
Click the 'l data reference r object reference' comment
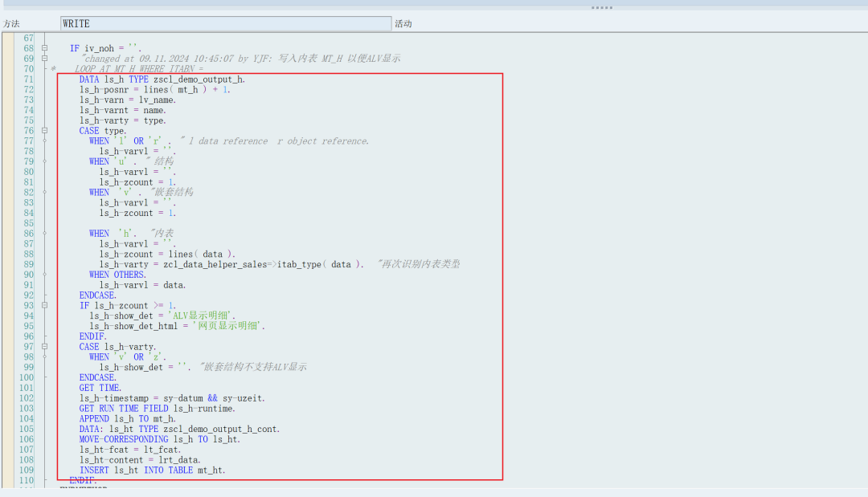point(275,141)
